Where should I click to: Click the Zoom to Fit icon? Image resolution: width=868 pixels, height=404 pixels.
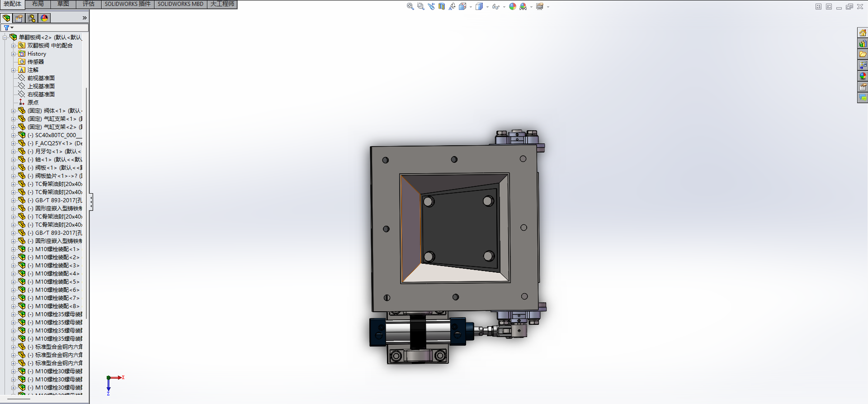click(410, 6)
